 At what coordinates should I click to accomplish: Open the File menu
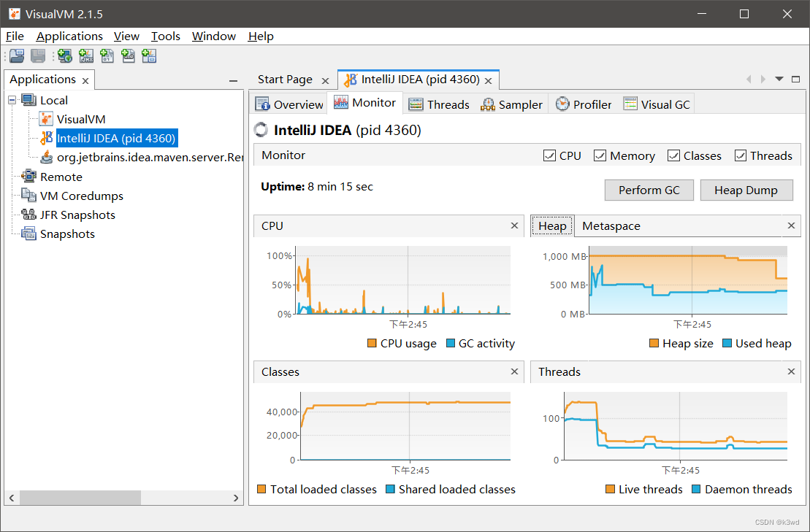coord(15,36)
